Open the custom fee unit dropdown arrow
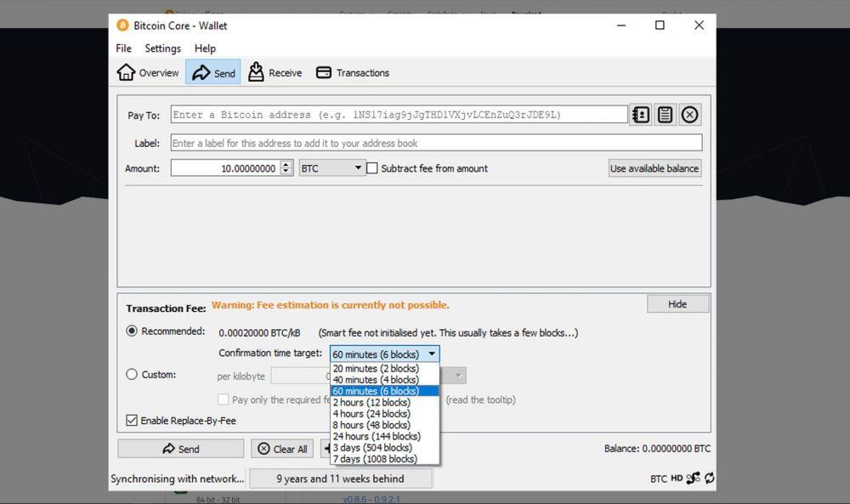850x504 pixels. 458,376
